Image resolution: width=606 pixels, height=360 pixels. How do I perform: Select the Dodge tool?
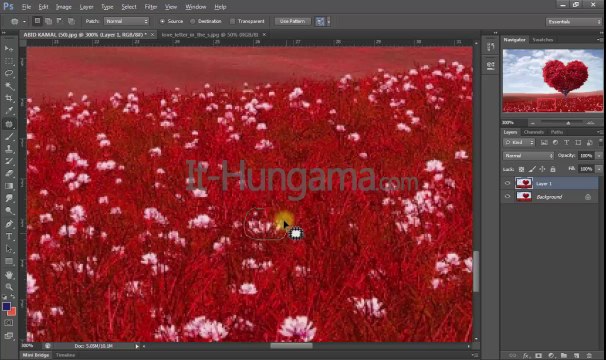[x=9, y=211]
